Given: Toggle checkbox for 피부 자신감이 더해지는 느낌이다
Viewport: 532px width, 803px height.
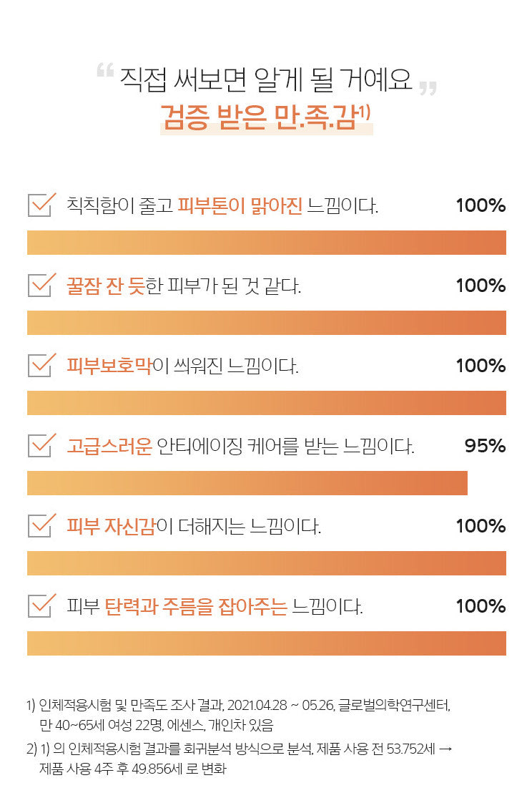Looking at the screenshot, I should (x=39, y=525).
